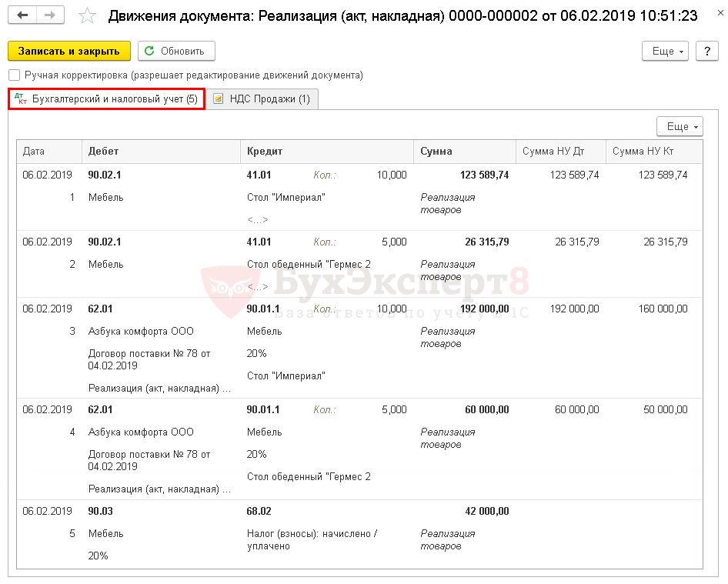Click 'Стол обеденный "Гермес 2' under credit 41.01
Image resolution: width=728 pixels, height=584 pixels.
[x=309, y=264]
